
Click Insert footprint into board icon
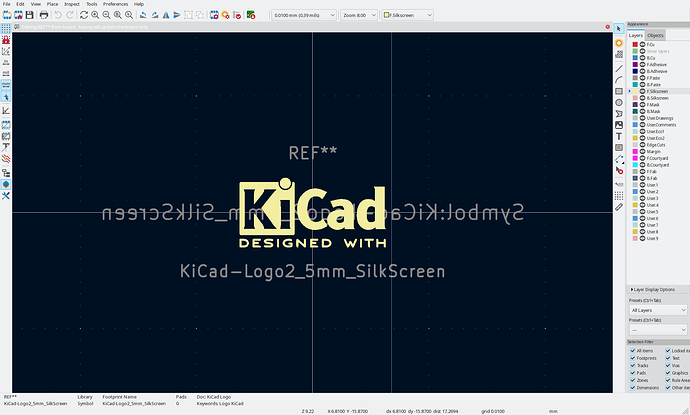pyautogui.click(x=251, y=15)
